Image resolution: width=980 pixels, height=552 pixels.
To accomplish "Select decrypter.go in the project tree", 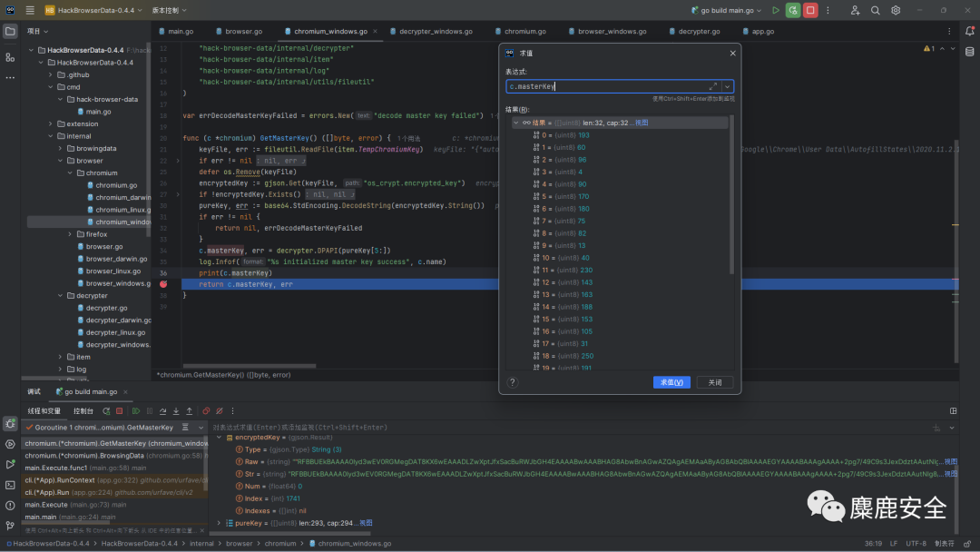I will 106,308.
